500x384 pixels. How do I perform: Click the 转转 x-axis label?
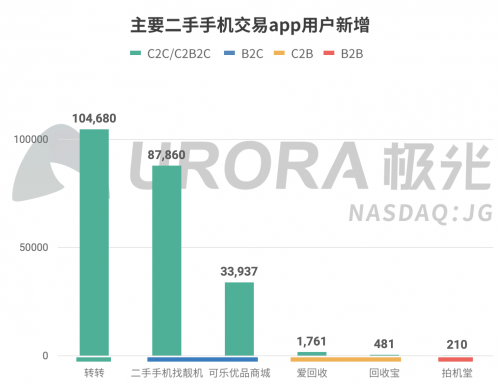click(x=94, y=373)
